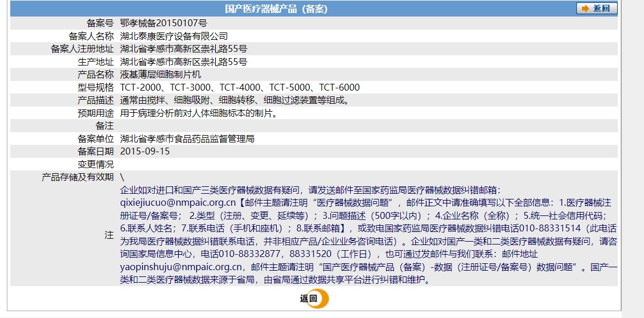Click the 产品名称 label
Image resolution: width=644 pixels, height=318 pixels.
(96, 75)
